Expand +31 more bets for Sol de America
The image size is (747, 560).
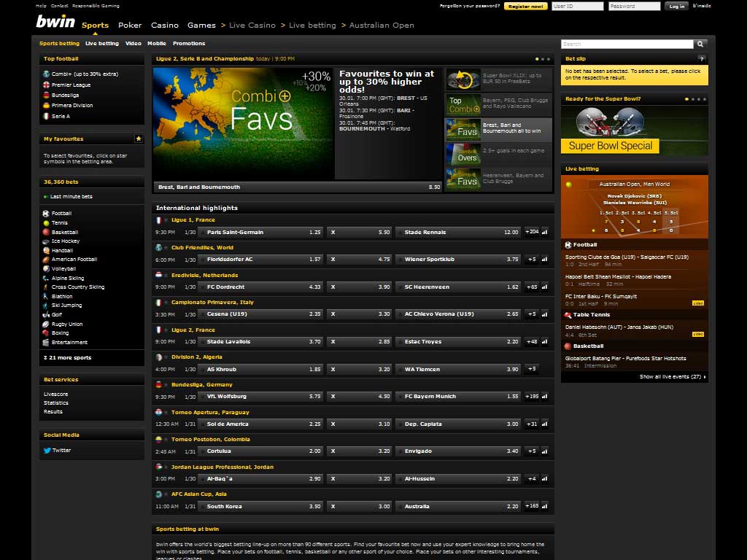click(x=532, y=424)
